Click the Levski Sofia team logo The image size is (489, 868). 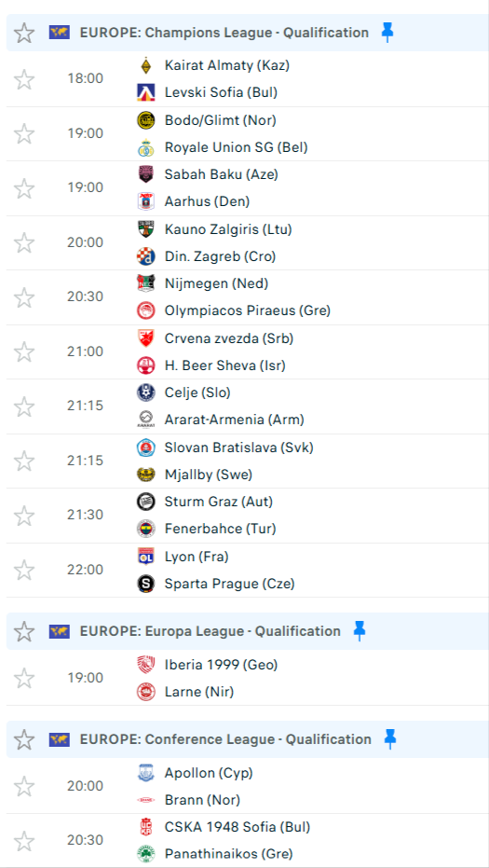pyautogui.click(x=146, y=93)
